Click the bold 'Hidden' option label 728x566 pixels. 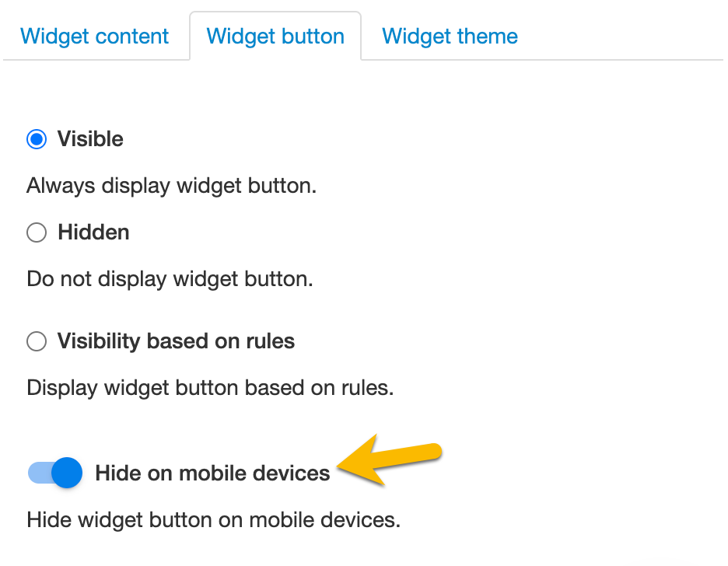[93, 232]
